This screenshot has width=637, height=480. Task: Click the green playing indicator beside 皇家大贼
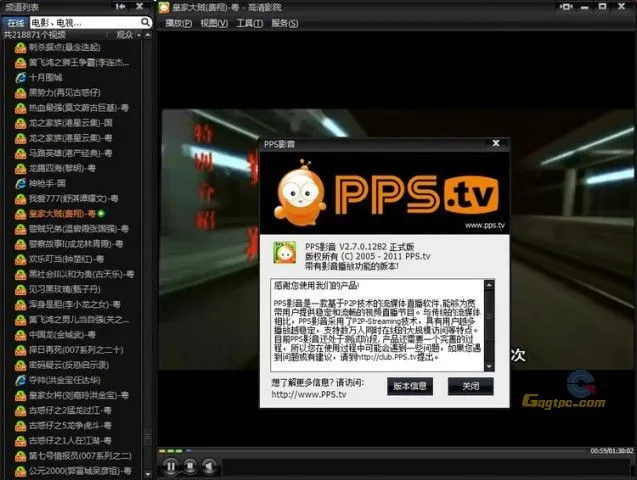pyautogui.click(x=101, y=214)
